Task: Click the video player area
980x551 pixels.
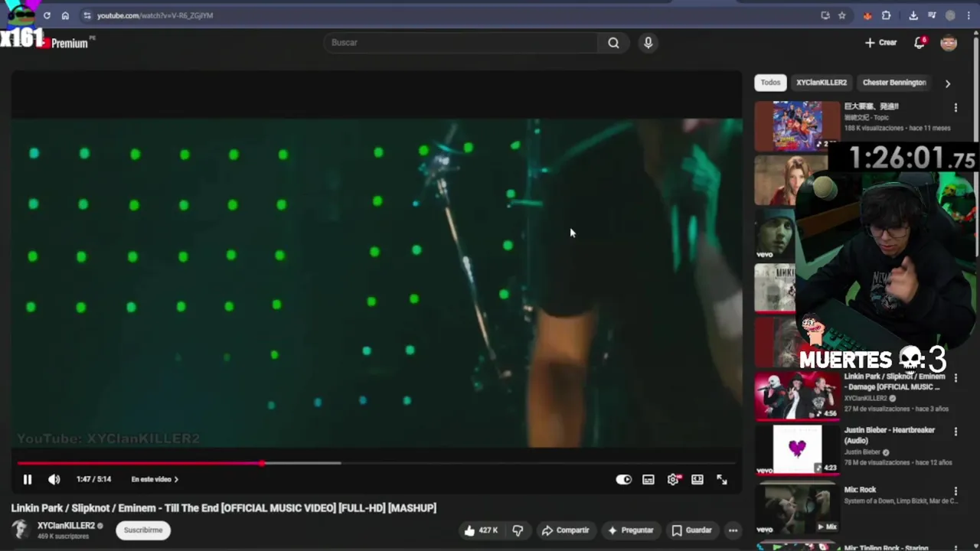Action: 377,283
